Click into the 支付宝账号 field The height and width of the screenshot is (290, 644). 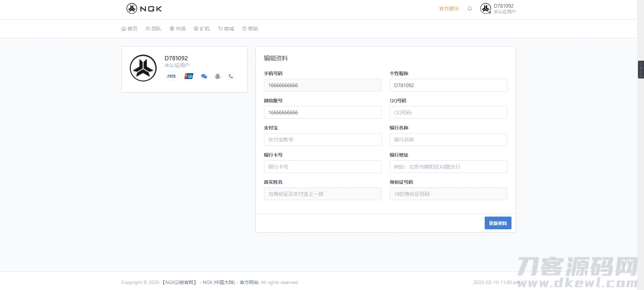pos(322,140)
